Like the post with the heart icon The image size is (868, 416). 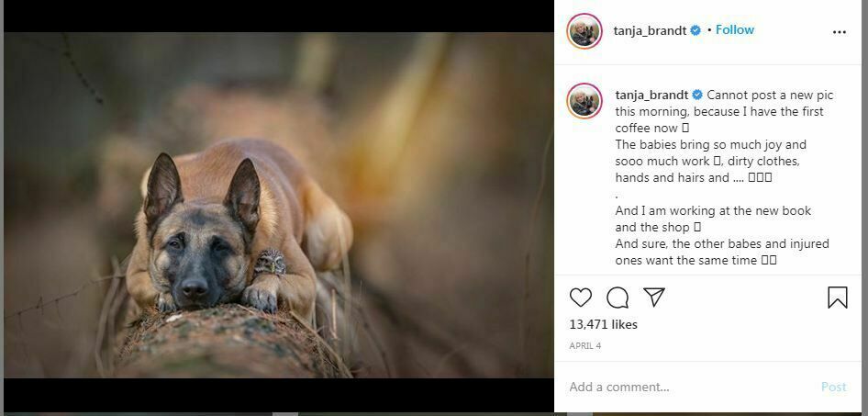point(581,298)
